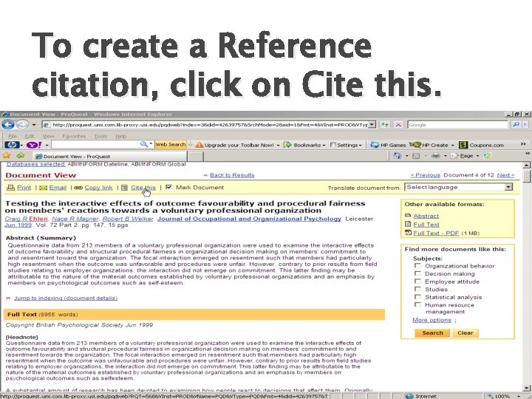The width and height of the screenshot is (532, 399).
Task: Open the Select language dropdown
Action: pos(459,187)
